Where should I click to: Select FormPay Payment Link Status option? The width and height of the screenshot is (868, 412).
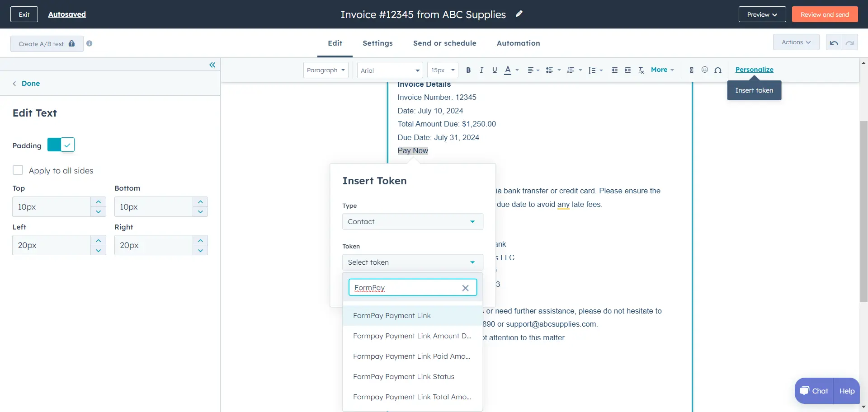403,377
